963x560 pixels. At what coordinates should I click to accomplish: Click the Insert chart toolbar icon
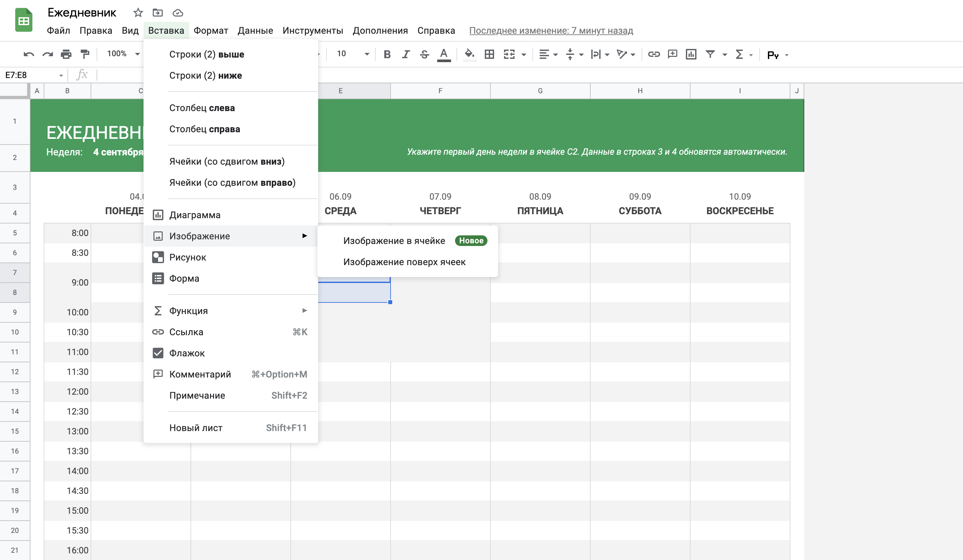coord(691,54)
